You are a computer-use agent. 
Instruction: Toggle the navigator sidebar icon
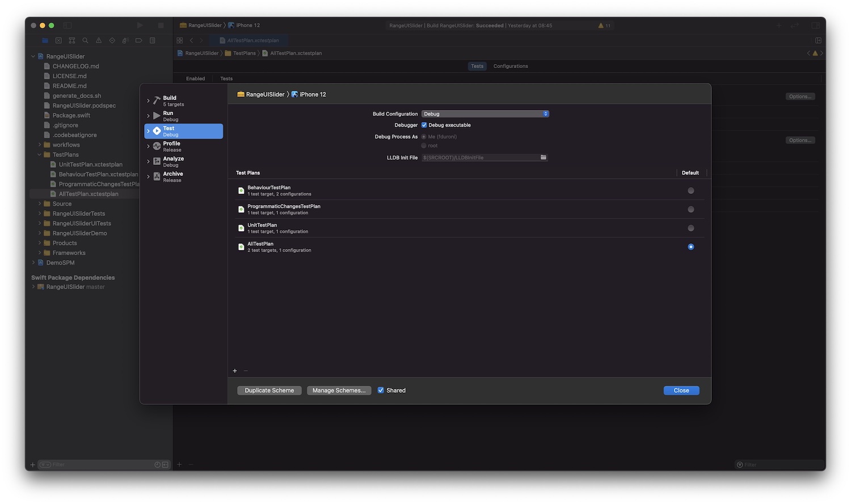(68, 26)
